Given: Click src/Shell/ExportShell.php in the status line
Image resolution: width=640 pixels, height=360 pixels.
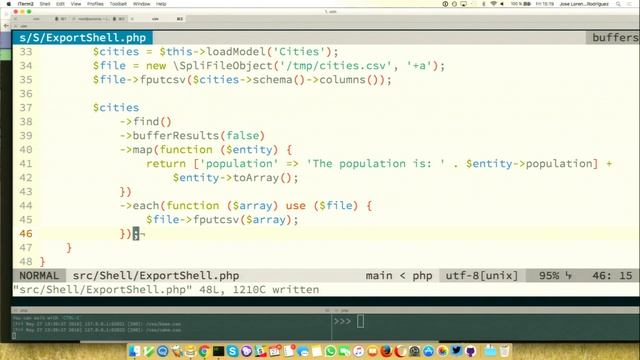Looking at the screenshot, I should (x=156, y=276).
